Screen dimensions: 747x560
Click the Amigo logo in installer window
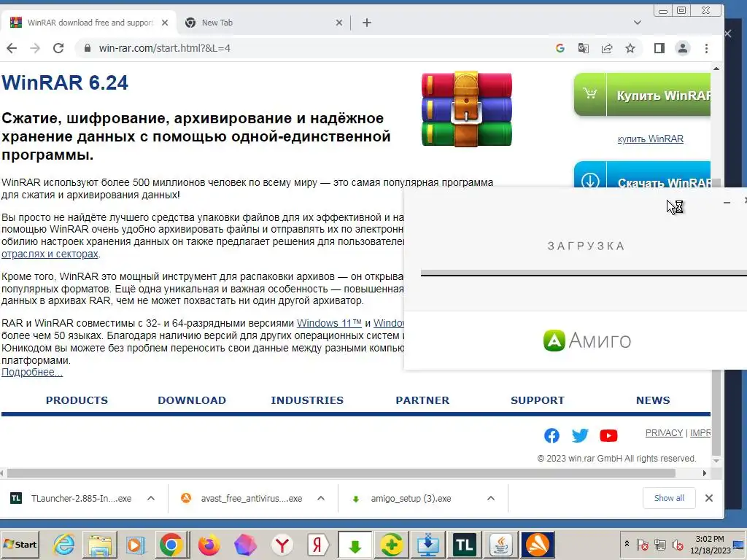click(x=587, y=341)
